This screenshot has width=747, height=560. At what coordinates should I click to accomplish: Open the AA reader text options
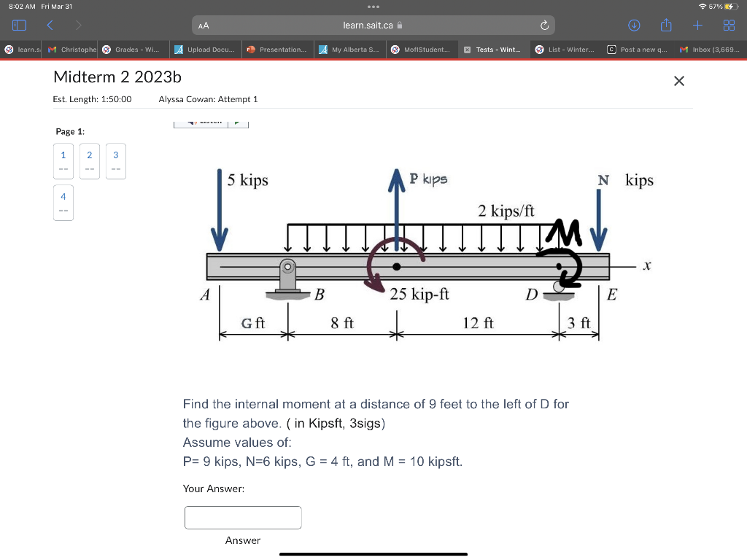coord(204,26)
